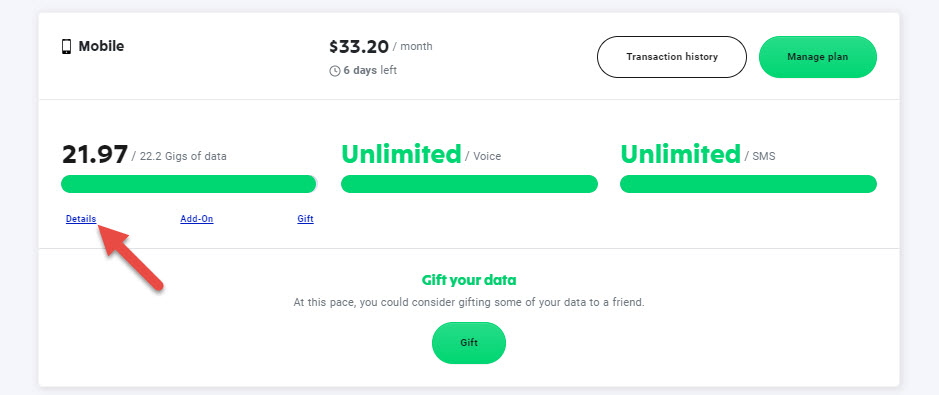
Task: Click the small Gift link under data bar
Action: (x=305, y=219)
